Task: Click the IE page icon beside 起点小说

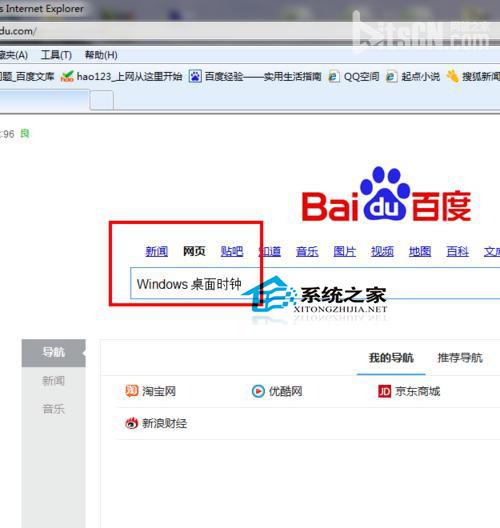Action: pyautogui.click(x=391, y=77)
